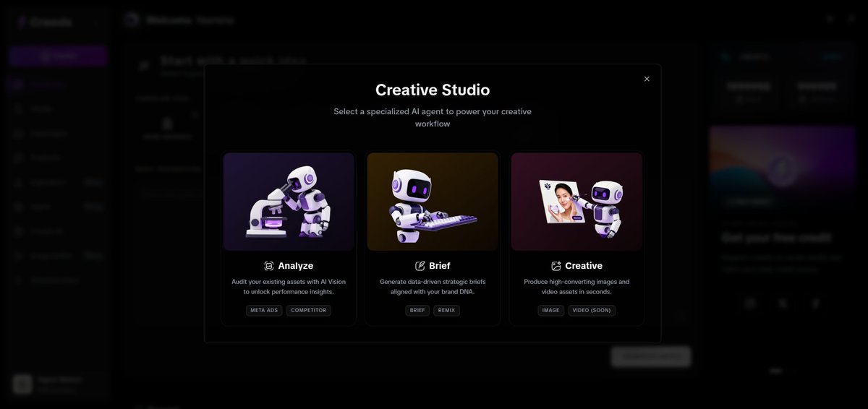Open the microscope robot Analyze thumbnail

[289, 202]
